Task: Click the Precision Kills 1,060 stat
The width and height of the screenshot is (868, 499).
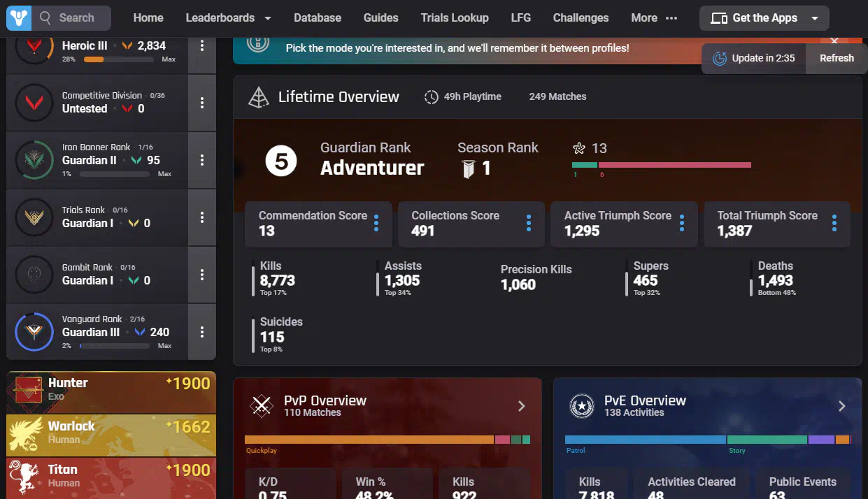Action: click(x=536, y=277)
